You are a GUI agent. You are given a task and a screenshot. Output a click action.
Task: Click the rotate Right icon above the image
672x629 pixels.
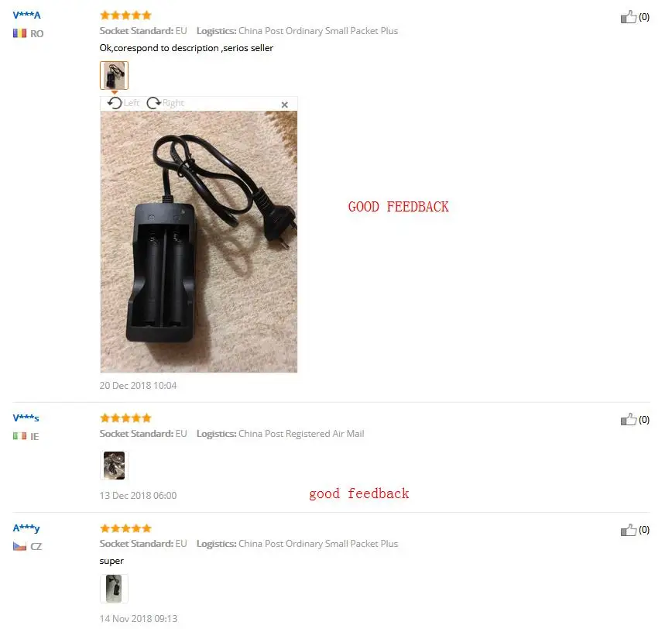pyautogui.click(x=153, y=102)
